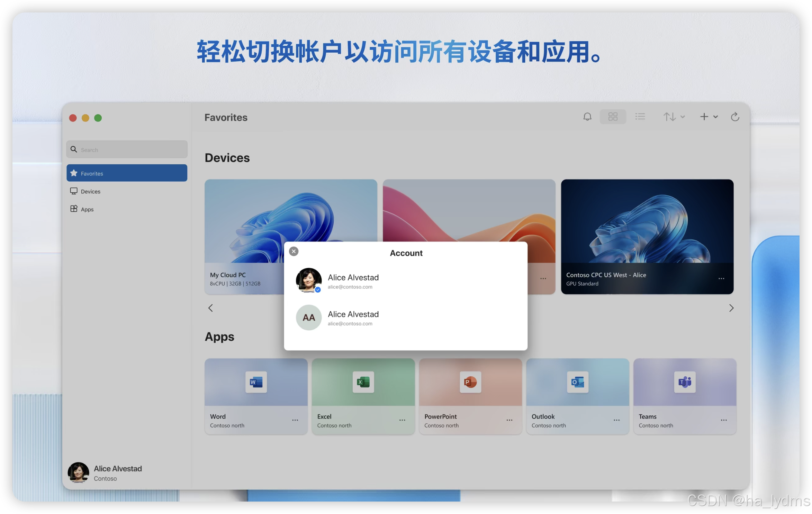Close the Account dialog
Screen dimensions: 812x514
[294, 251]
